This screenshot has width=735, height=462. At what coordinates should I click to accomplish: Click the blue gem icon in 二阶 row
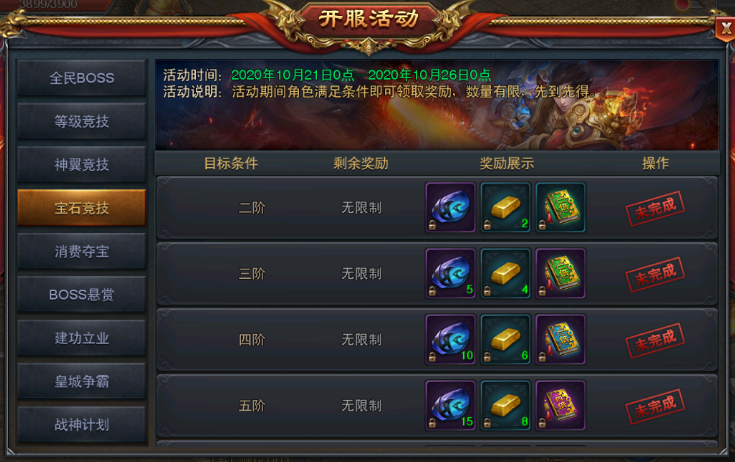tap(450, 208)
